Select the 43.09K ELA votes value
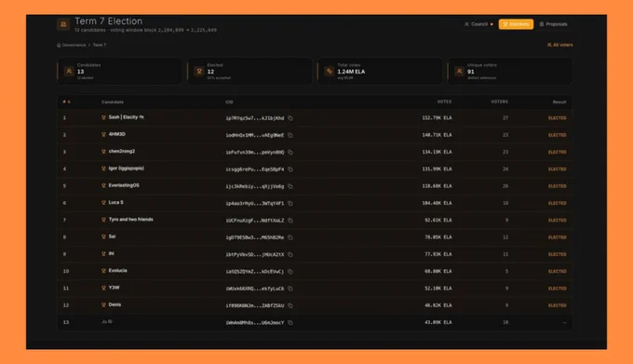The image size is (633, 364). pyautogui.click(x=438, y=322)
